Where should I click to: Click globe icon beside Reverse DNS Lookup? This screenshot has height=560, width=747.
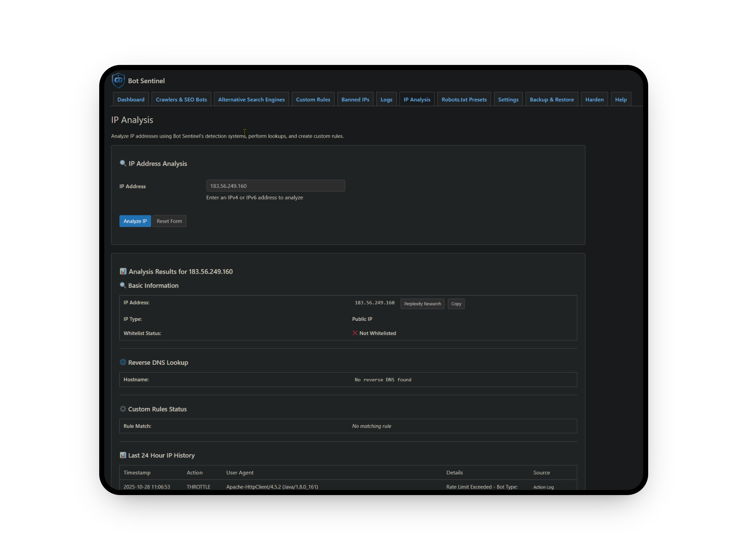(123, 362)
